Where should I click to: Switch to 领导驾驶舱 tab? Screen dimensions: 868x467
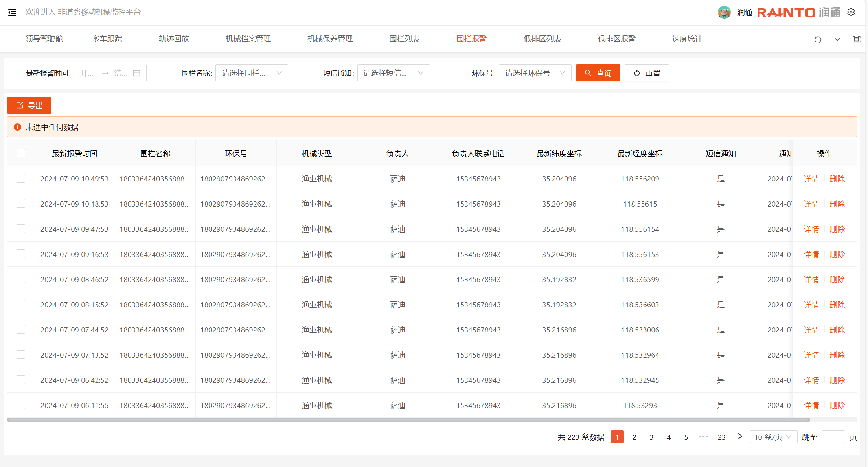click(44, 39)
